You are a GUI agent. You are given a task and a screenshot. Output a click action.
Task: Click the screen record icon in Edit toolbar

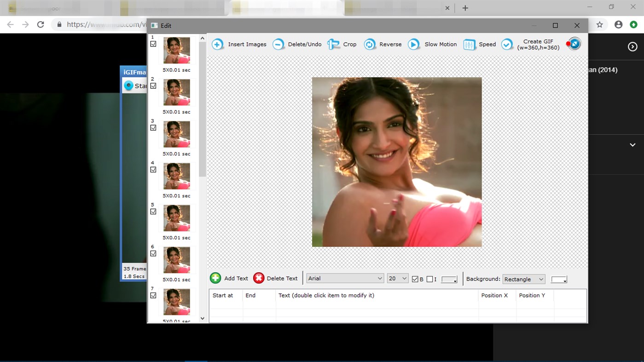tap(574, 44)
